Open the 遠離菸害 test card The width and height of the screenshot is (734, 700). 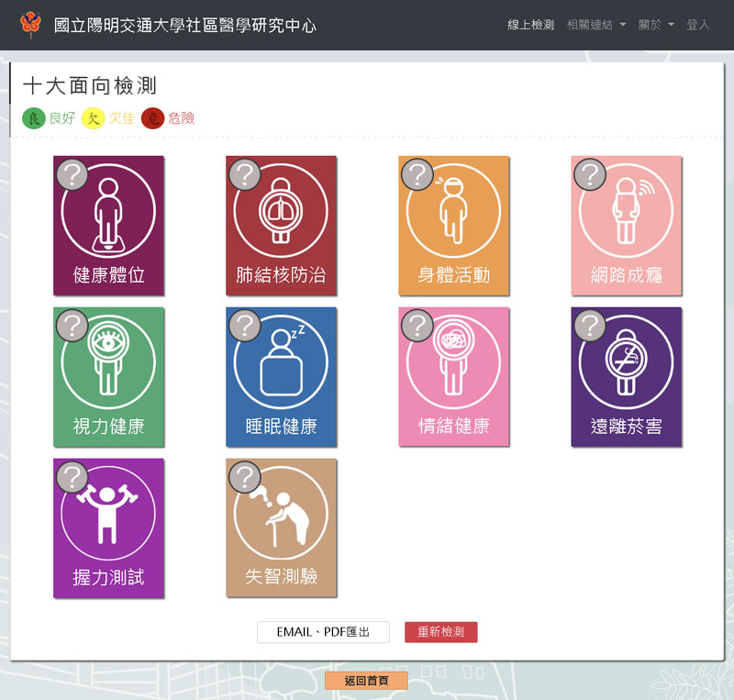[627, 377]
